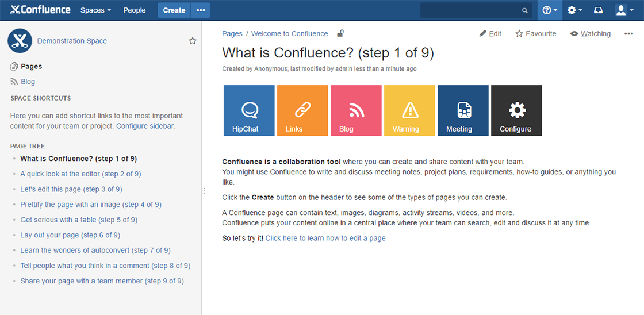Screen dimensions: 644x315
Task: Open the notifications tray icon
Action: click(599, 10)
